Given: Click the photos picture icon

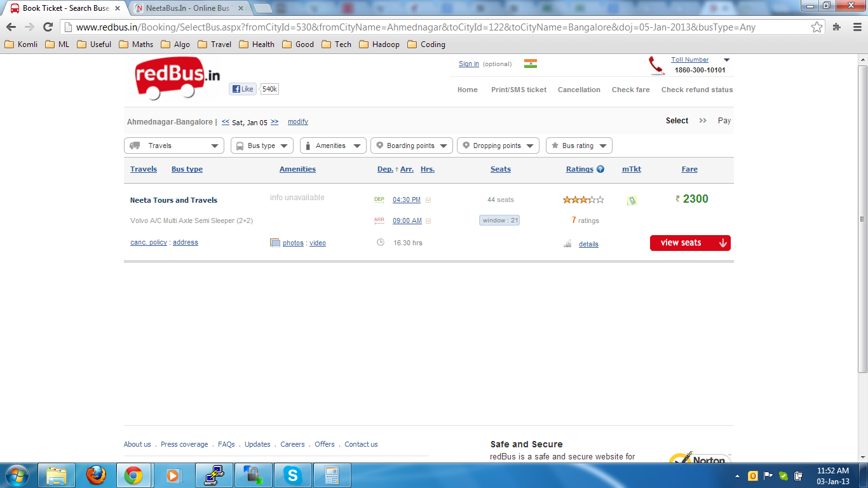Looking at the screenshot, I should coord(275,243).
